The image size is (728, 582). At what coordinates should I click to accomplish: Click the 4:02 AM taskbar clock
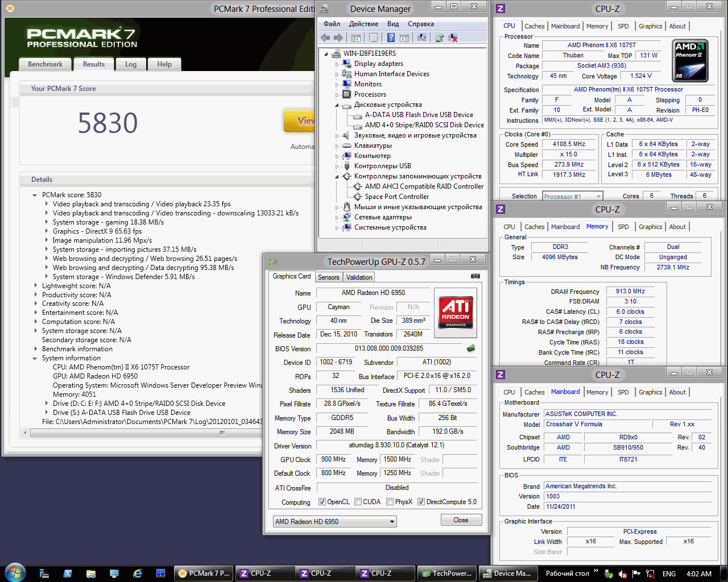(699, 574)
